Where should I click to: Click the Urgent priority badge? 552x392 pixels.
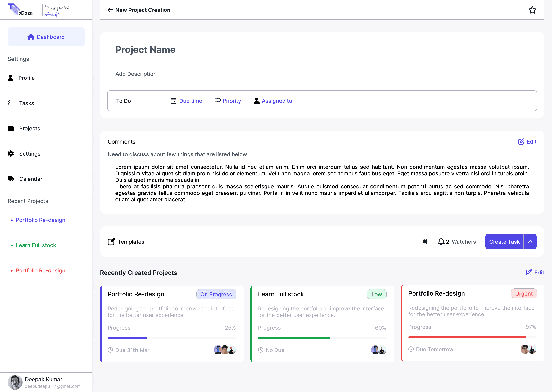coord(524,293)
